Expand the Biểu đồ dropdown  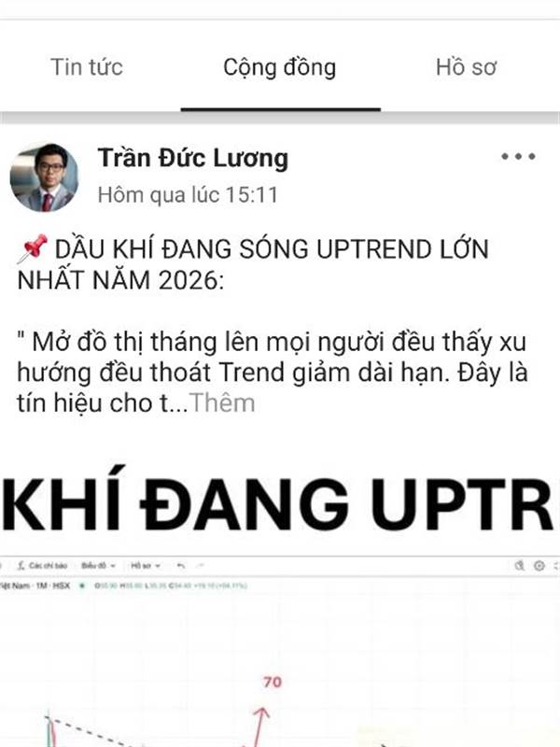pyautogui.click(x=99, y=566)
